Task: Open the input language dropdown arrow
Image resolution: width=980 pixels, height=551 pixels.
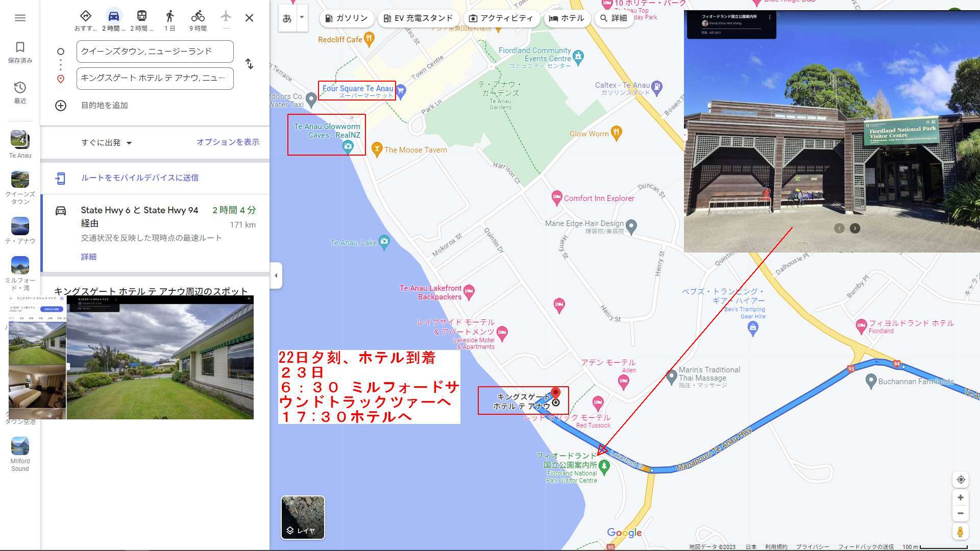Action: [x=302, y=17]
